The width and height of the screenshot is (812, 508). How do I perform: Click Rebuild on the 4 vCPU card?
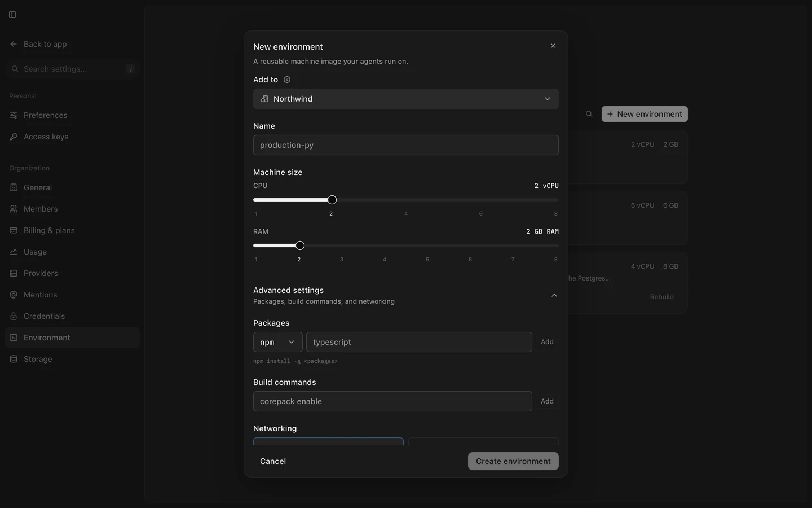(661, 297)
